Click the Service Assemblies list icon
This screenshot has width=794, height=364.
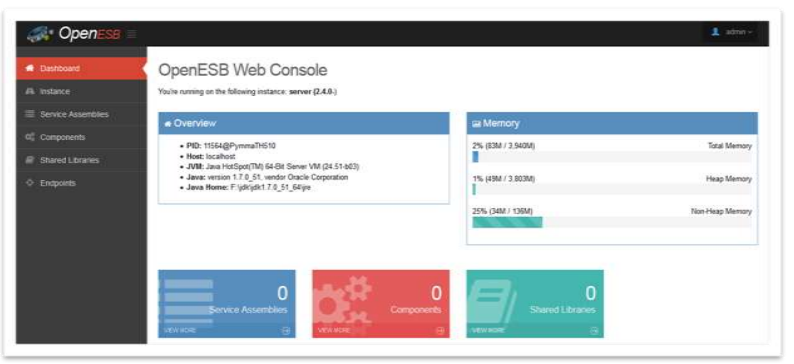[29, 114]
